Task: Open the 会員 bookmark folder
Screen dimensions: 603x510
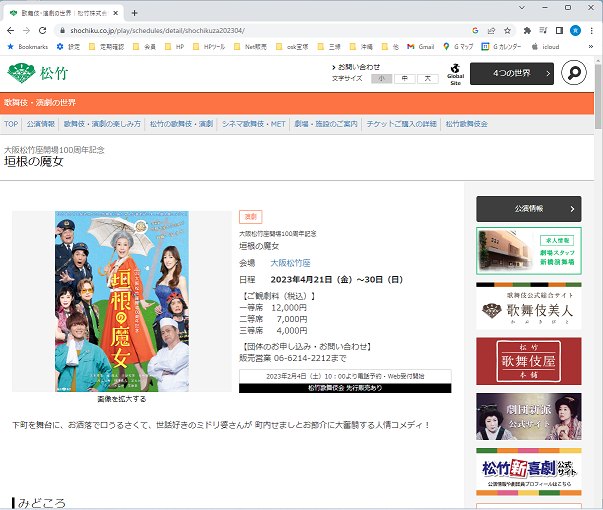Action: click(x=144, y=47)
